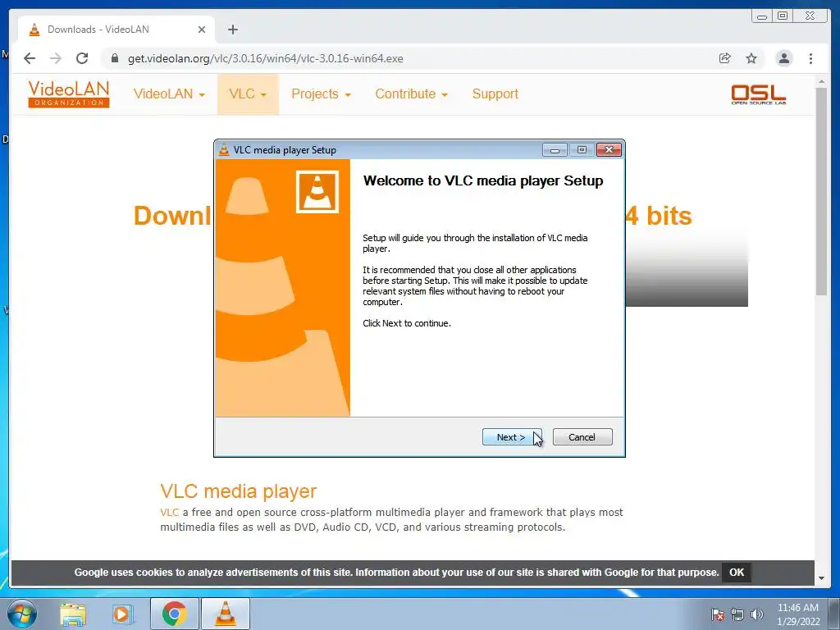Screen dimensions: 840x630
Task: Open a new Chrome tab
Action: click(x=232, y=30)
